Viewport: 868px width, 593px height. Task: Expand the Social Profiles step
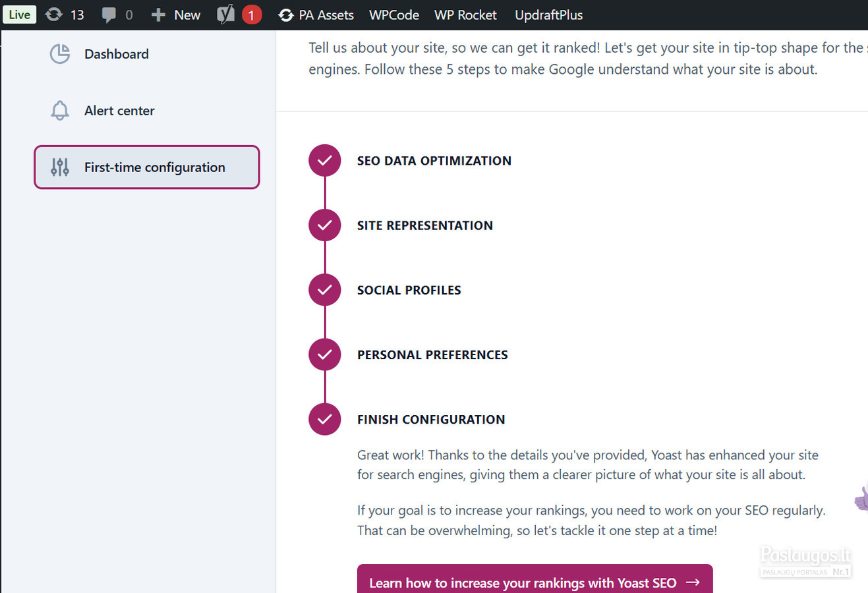click(409, 290)
